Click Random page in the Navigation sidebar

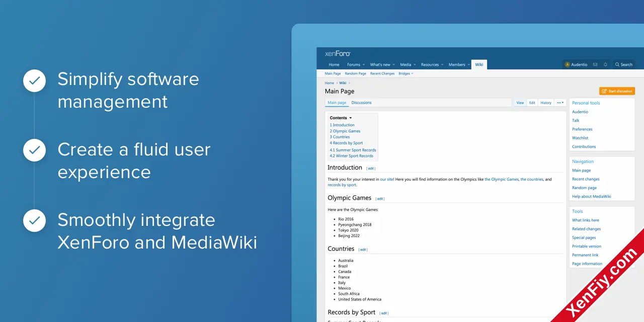point(584,188)
